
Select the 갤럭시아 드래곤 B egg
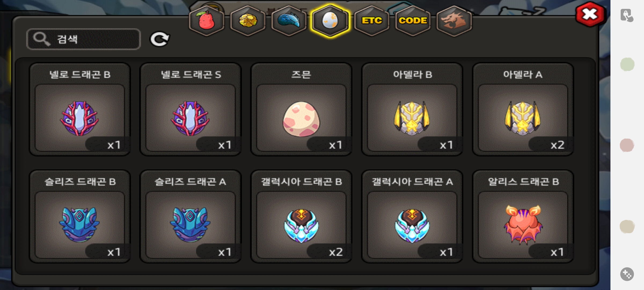coord(301,216)
